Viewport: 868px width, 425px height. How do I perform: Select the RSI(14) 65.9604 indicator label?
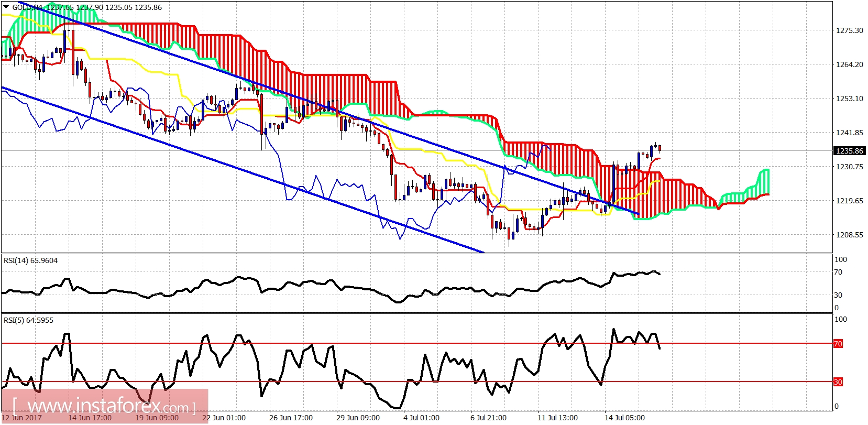point(30,260)
